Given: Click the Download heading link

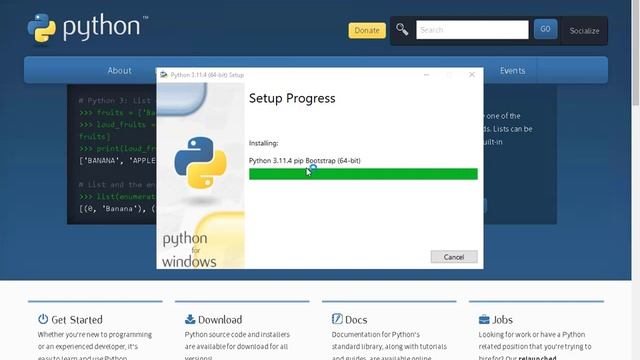Looking at the screenshot, I should click(220, 320).
